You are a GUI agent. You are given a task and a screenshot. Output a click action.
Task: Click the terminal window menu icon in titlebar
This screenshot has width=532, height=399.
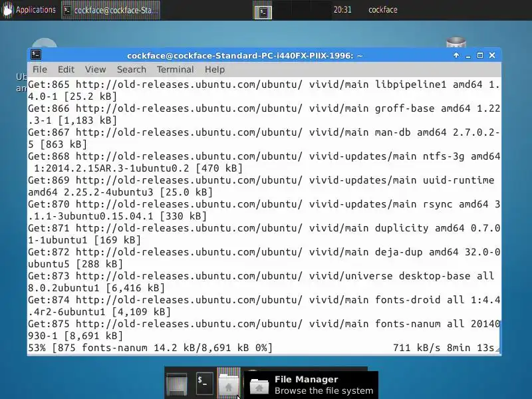click(x=36, y=55)
